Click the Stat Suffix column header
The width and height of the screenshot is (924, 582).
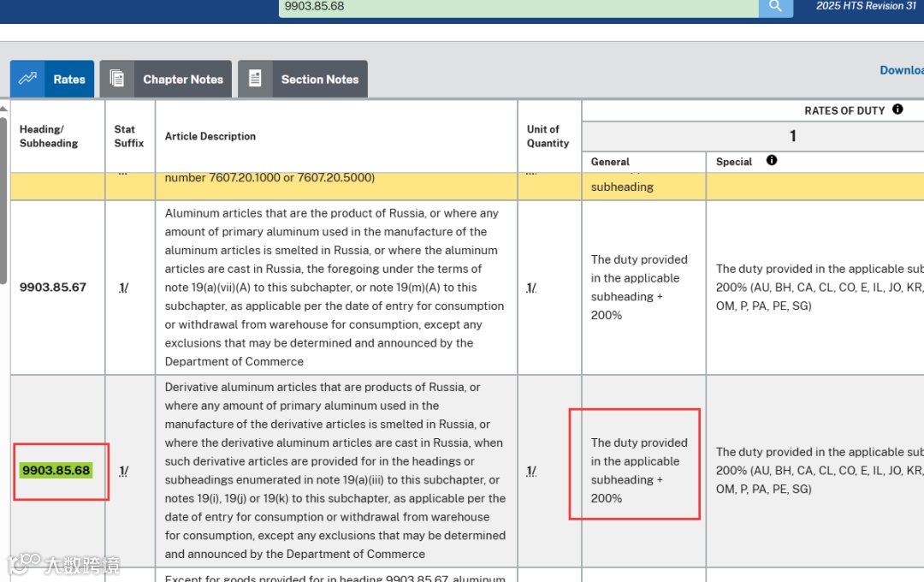coord(129,136)
